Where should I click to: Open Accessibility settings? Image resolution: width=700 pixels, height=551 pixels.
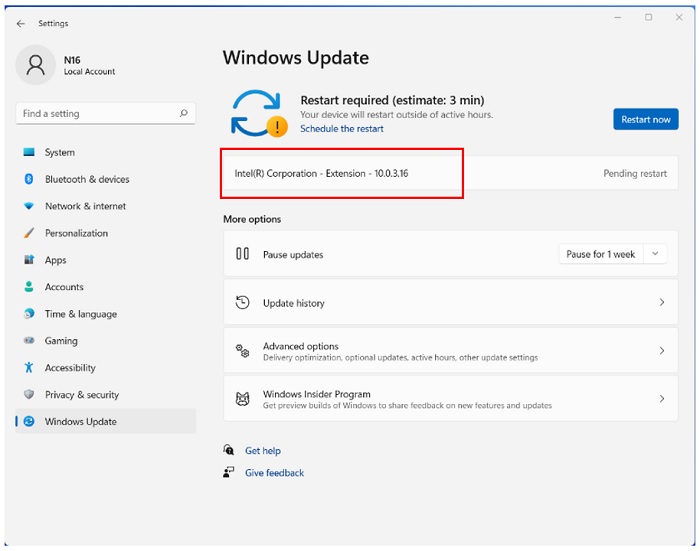(105, 367)
